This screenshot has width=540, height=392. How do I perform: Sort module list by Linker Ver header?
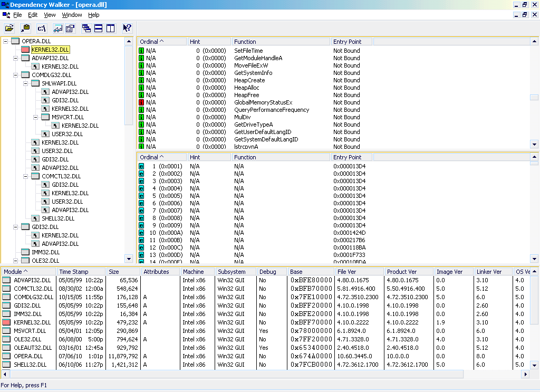click(x=494, y=271)
